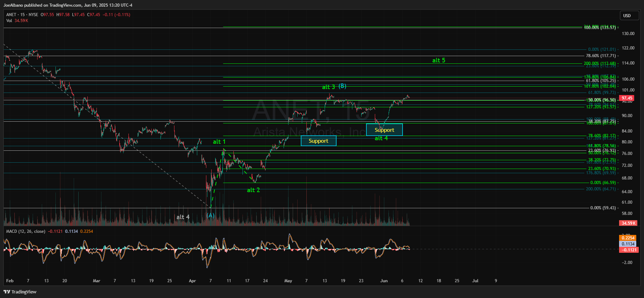Select the MACD (12, 26, close) indicator label
The height and width of the screenshot is (298, 644).
[x=26, y=231]
